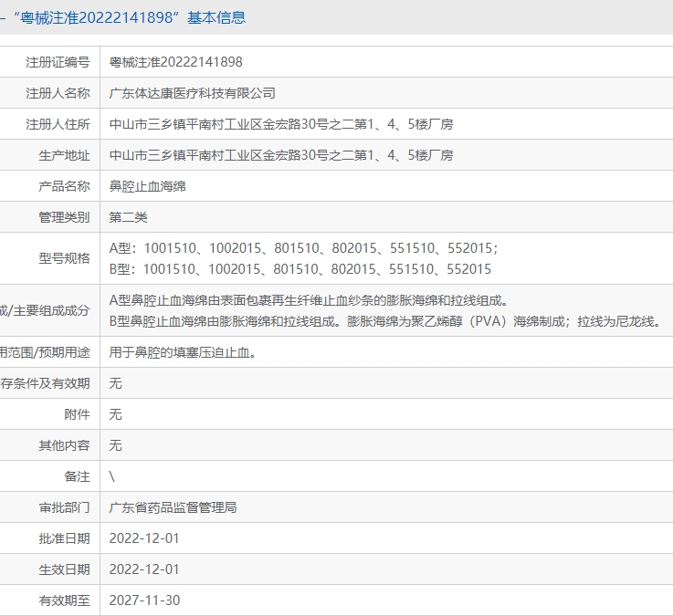Click the 有效期至 label
673x616 pixels.
65,600
